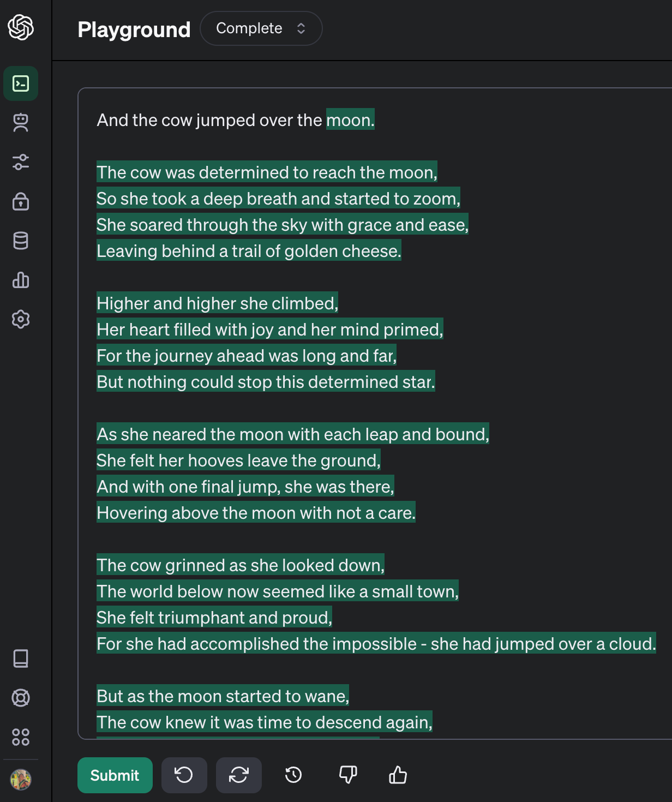Image resolution: width=672 pixels, height=802 pixels.
Task: View Usage via the bar chart icon
Action: [x=21, y=281]
